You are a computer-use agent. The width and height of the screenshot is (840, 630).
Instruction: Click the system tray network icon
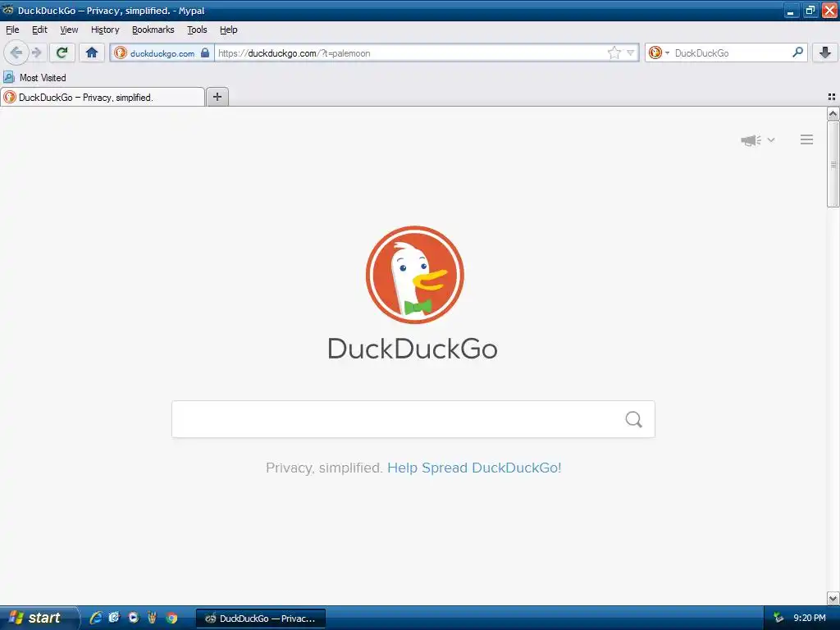click(778, 618)
